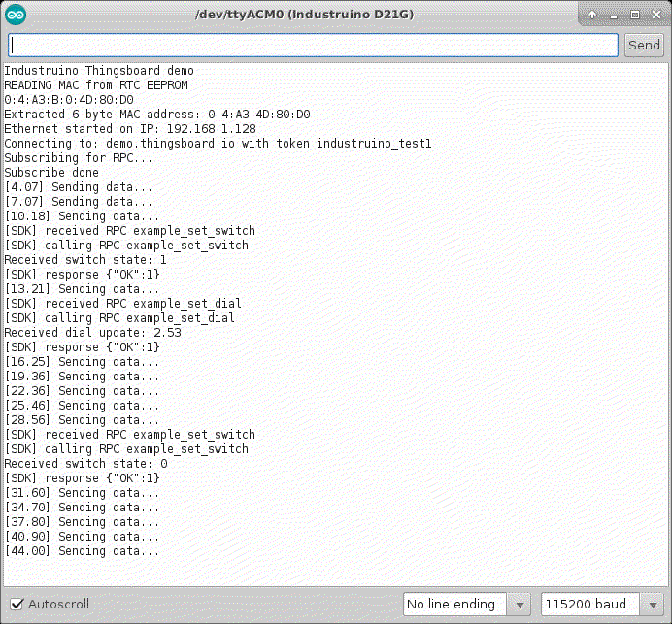This screenshot has width=672, height=624.
Task: Click the 'Extracted 6-byte MAC address' output line
Action: tap(157, 115)
